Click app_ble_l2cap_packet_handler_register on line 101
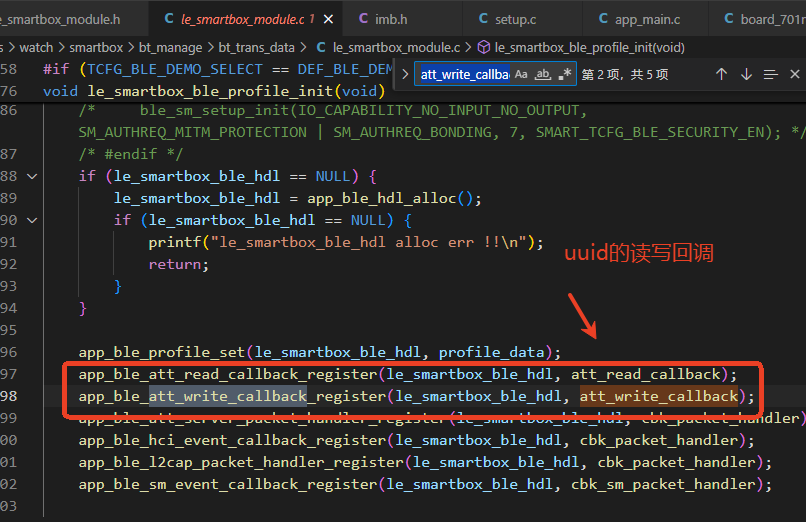The height and width of the screenshot is (522, 806). pyautogui.click(x=241, y=462)
